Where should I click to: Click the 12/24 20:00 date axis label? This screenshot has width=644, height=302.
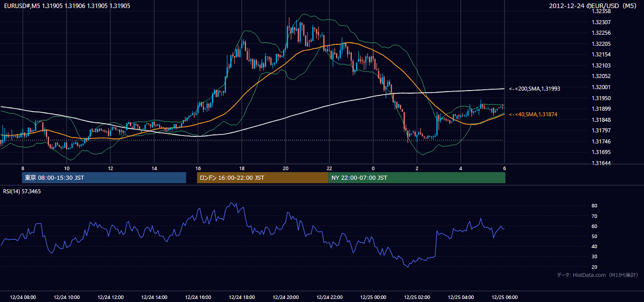286,297
